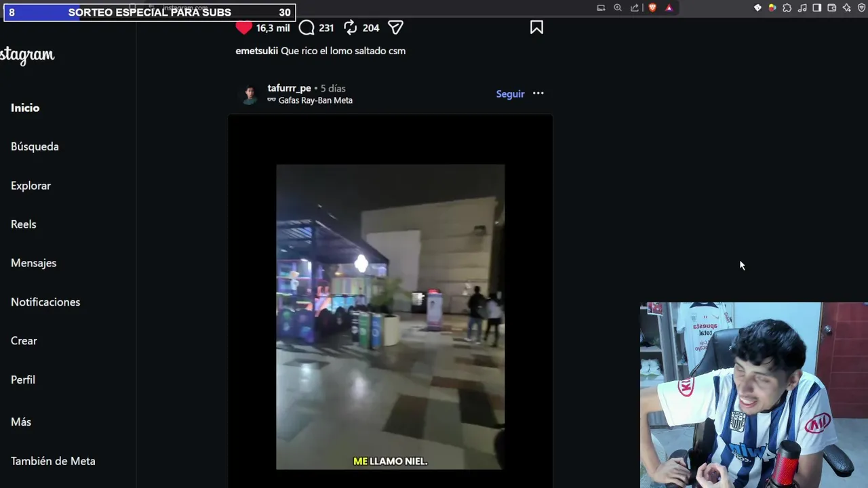This screenshot has height=488, width=868.
Task: Open Reels in the sidebar
Action: click(x=24, y=224)
